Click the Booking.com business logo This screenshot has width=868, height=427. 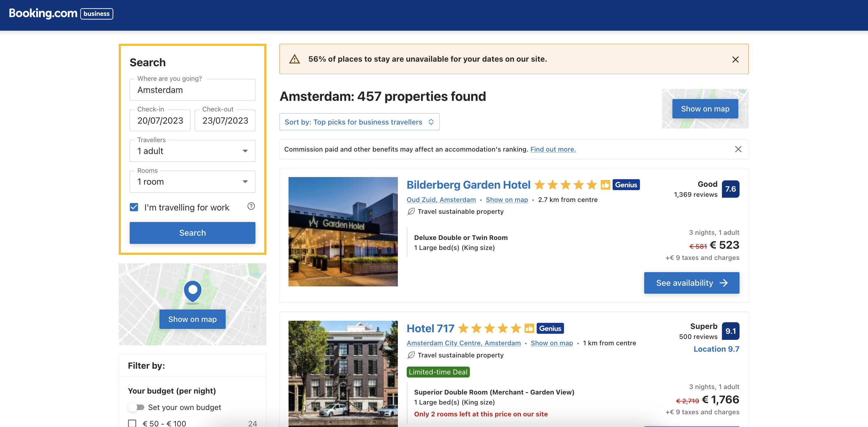61,13
